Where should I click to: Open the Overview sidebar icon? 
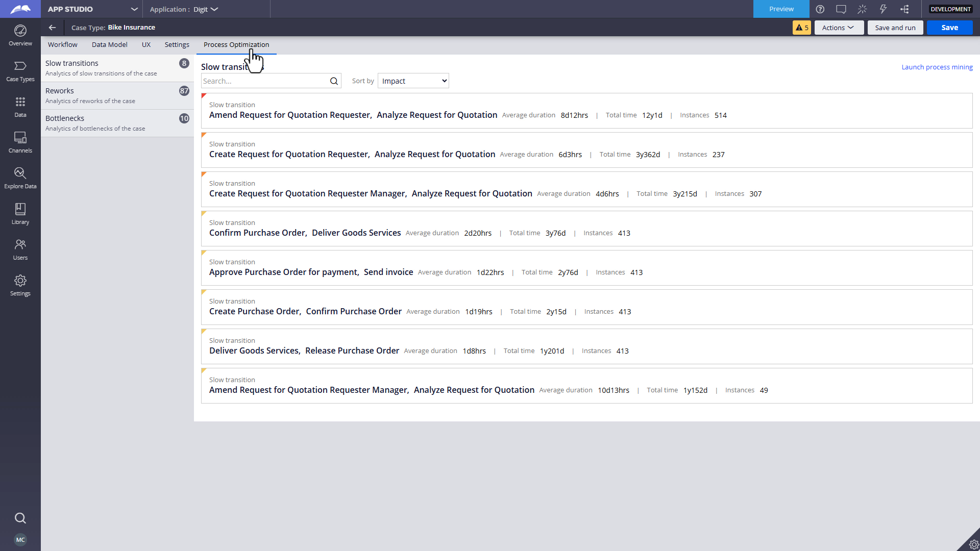click(20, 35)
